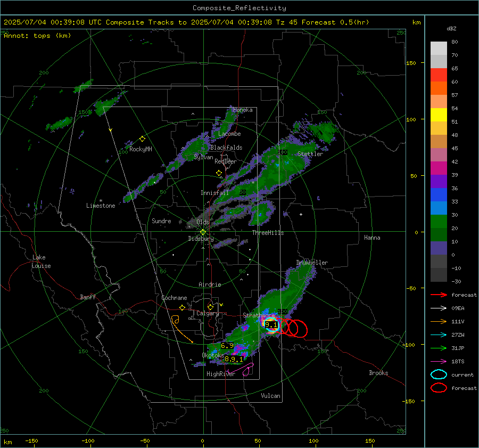Click the red 60-65 dBZ color swatch
479x448 pixels.
(439, 75)
